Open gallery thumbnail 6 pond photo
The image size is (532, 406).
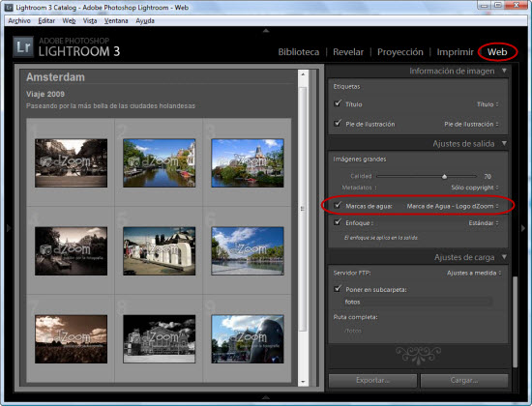tap(248, 251)
